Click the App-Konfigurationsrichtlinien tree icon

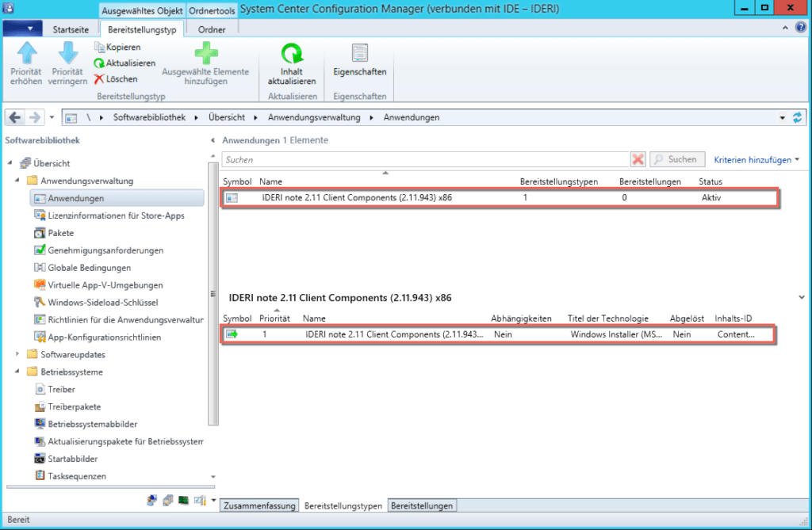tap(40, 337)
